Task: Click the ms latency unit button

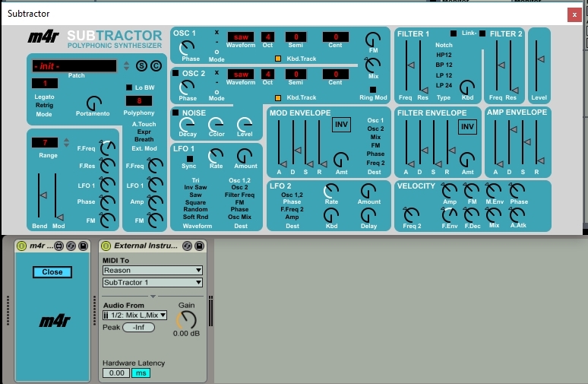Action: tap(140, 373)
